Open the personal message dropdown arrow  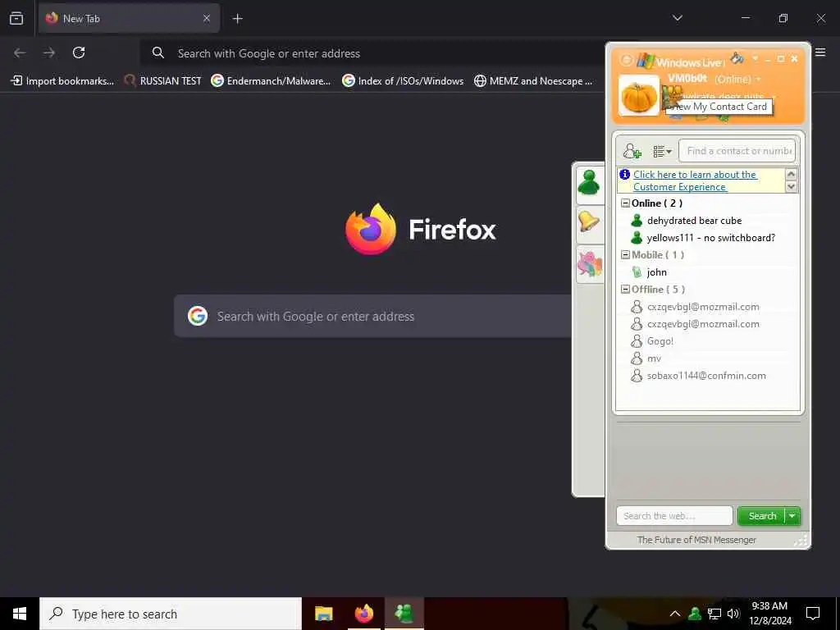773,97
